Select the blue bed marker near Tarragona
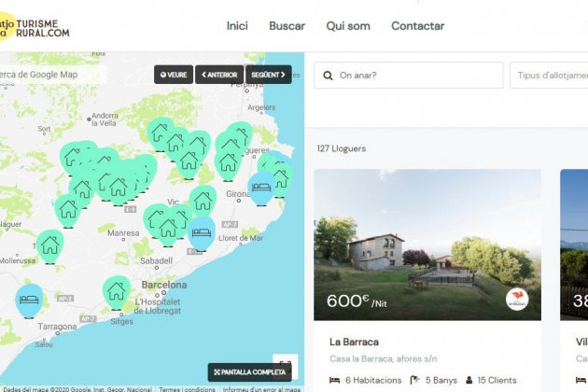 pos(29,301)
